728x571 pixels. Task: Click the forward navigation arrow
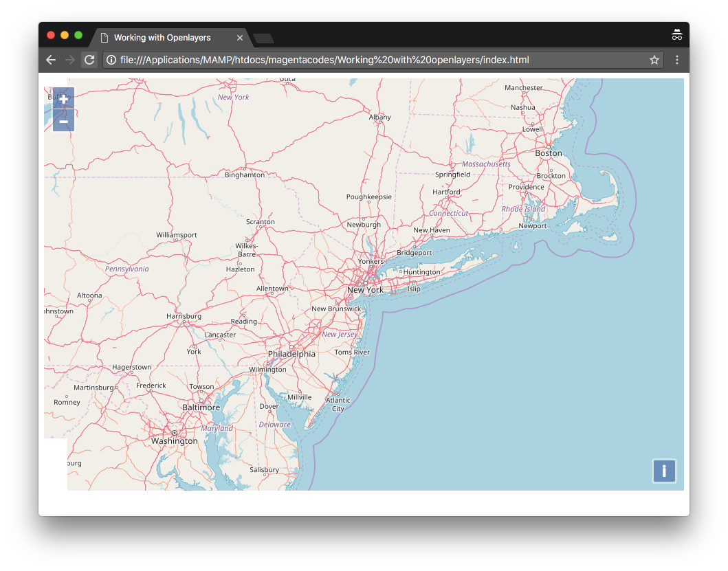click(x=69, y=60)
